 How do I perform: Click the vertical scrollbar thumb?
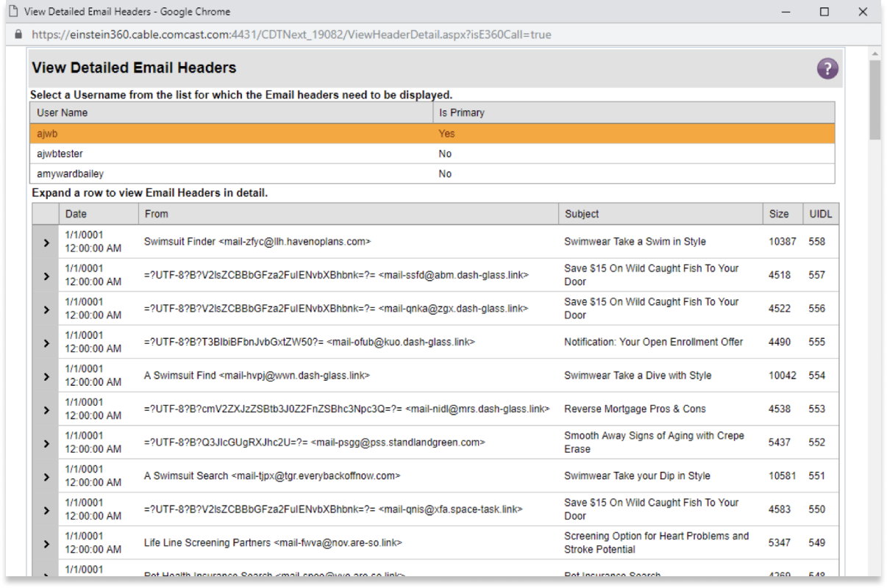pyautogui.click(x=874, y=99)
